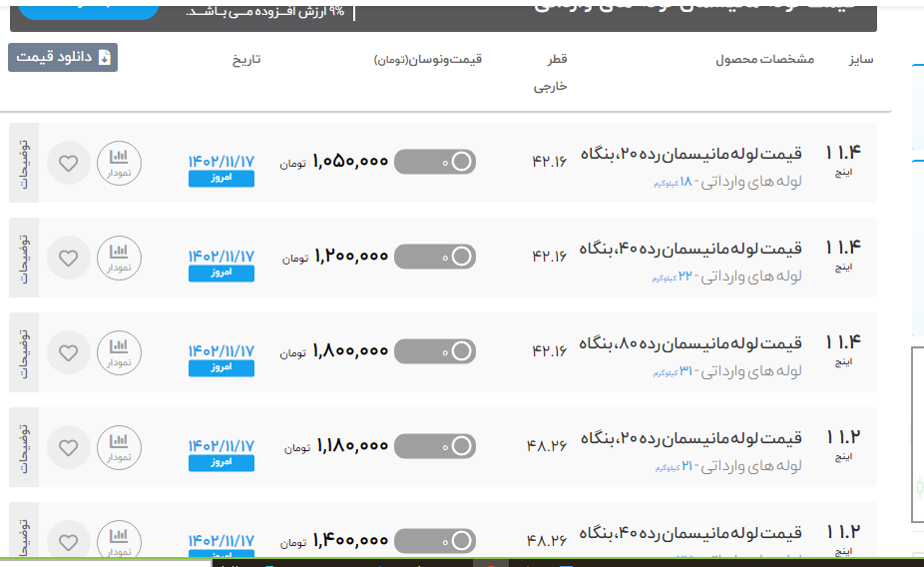
Task: Add the 1,800,000 toman pipe to favorites
Action: point(68,352)
